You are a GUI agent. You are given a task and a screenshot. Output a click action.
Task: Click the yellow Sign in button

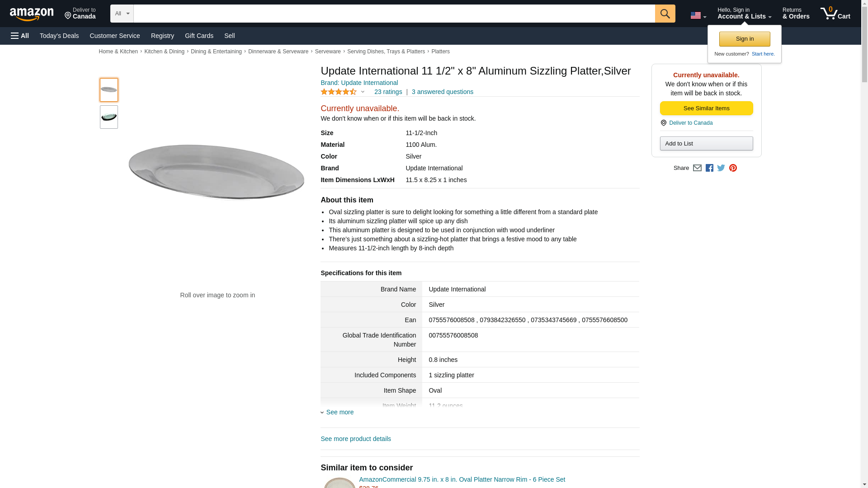[x=745, y=39]
